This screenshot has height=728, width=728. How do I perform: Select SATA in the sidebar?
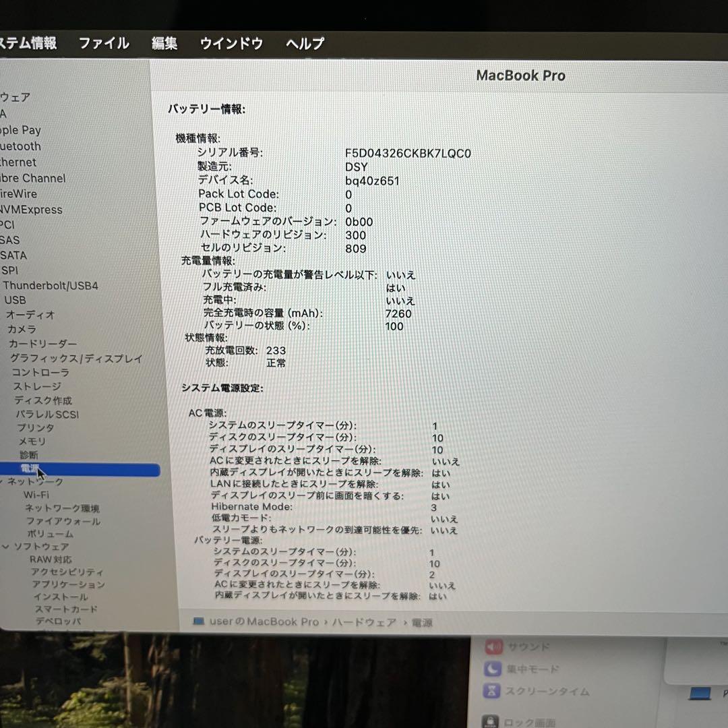coord(13,255)
